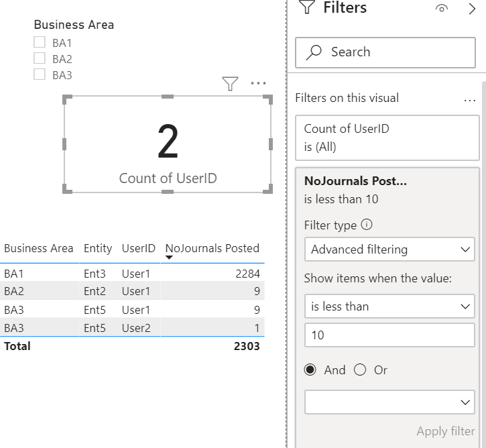The image size is (486, 448).
Task: Sort by UserID column header
Action: (x=139, y=248)
